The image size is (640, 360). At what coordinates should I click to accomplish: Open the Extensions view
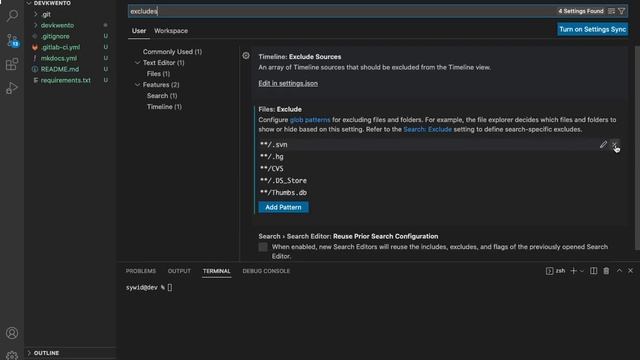coord(12,64)
